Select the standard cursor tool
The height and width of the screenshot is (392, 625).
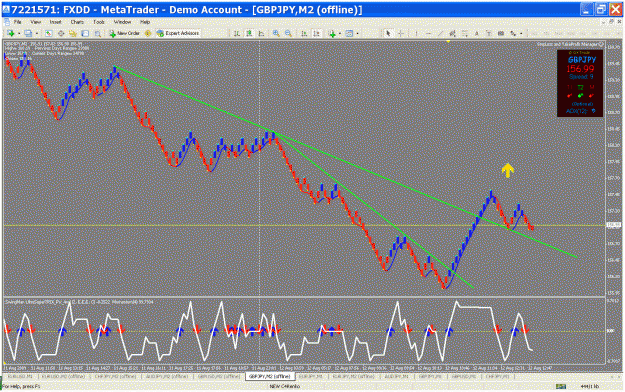pos(388,33)
